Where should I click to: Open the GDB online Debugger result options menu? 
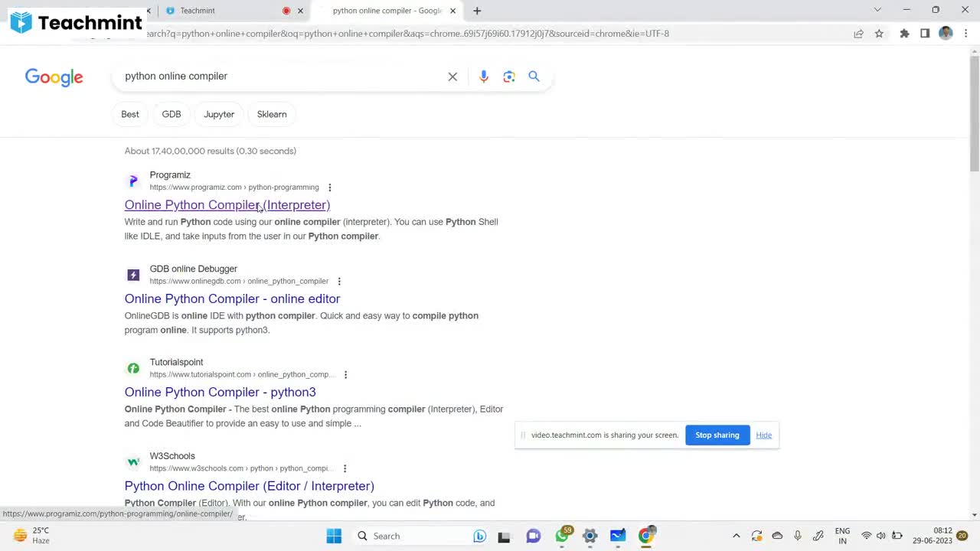coord(339,282)
